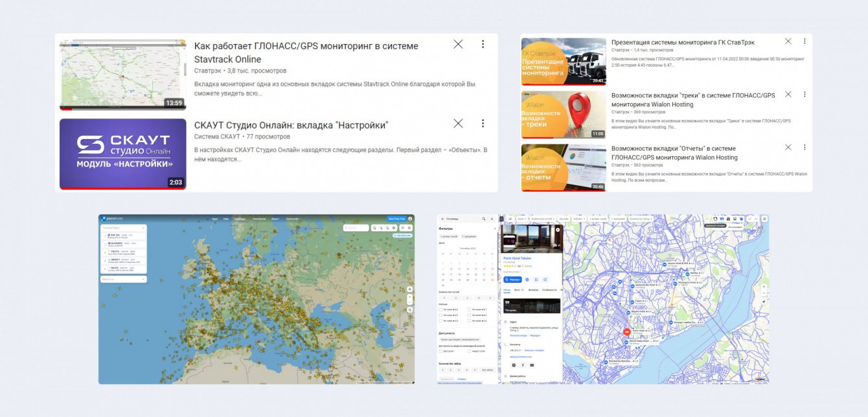Open the Панорама street preview thumbnail

tap(532, 306)
